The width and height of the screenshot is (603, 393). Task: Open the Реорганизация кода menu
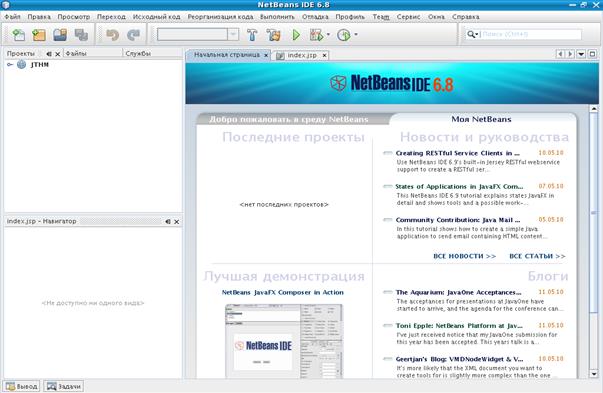220,17
